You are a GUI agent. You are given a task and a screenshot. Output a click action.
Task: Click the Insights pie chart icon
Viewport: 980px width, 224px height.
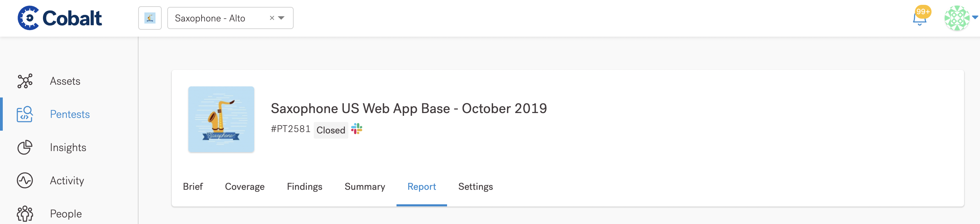[x=25, y=147]
